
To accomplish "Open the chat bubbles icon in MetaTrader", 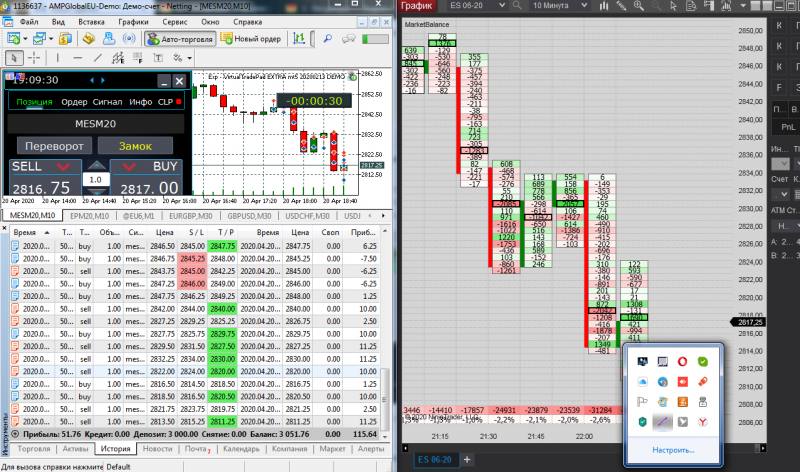I will point(348,39).
